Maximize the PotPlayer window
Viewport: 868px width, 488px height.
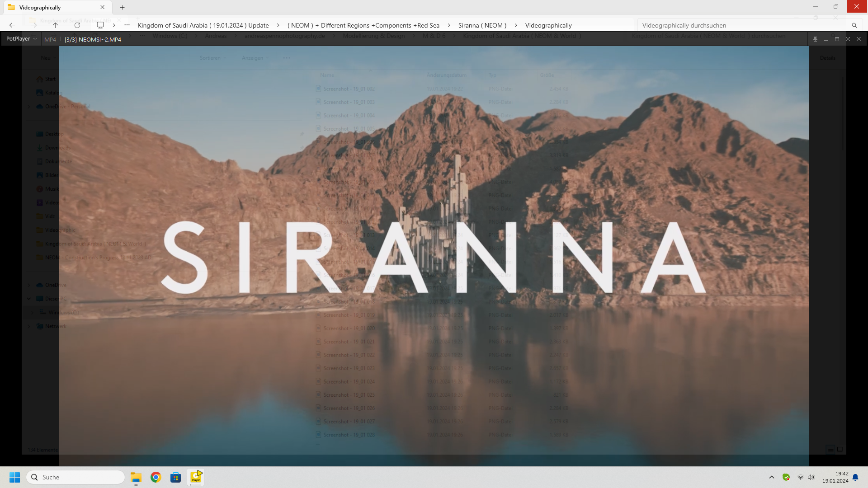pyautogui.click(x=837, y=39)
